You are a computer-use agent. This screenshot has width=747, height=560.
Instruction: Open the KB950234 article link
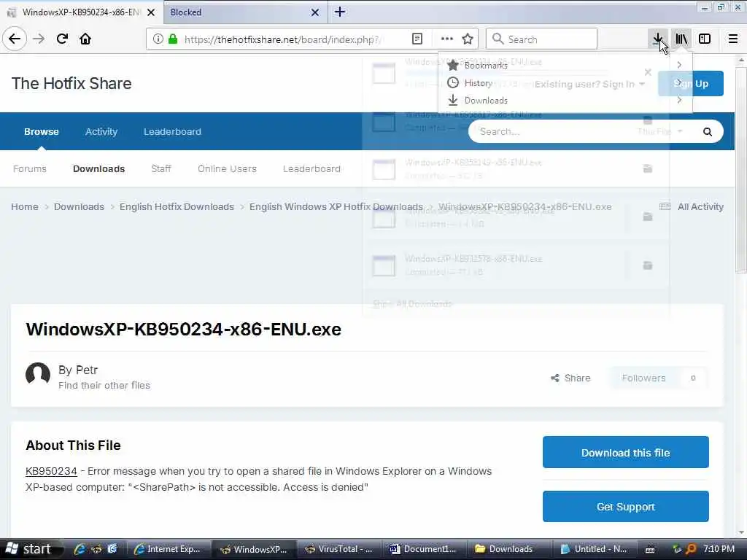[52, 471]
